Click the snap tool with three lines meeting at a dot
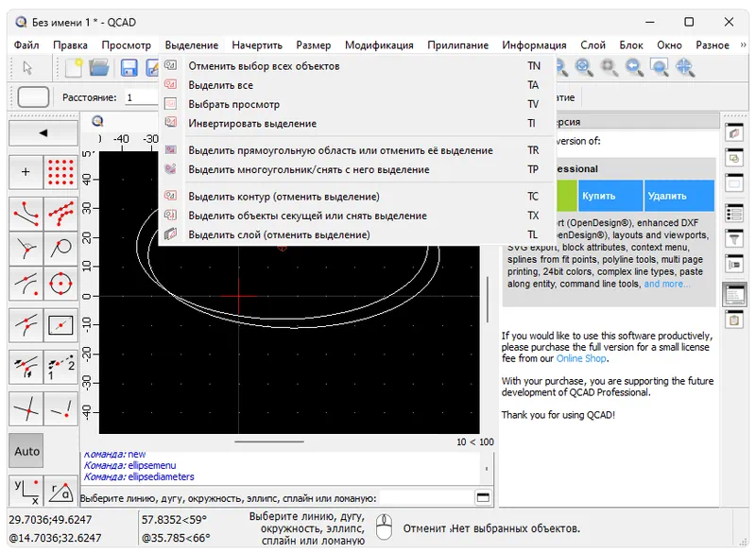756x554 pixels. click(x=26, y=249)
